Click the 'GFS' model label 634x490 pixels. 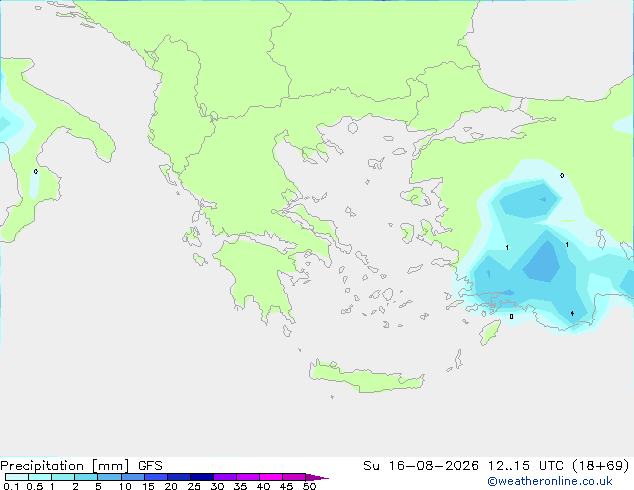click(x=150, y=466)
